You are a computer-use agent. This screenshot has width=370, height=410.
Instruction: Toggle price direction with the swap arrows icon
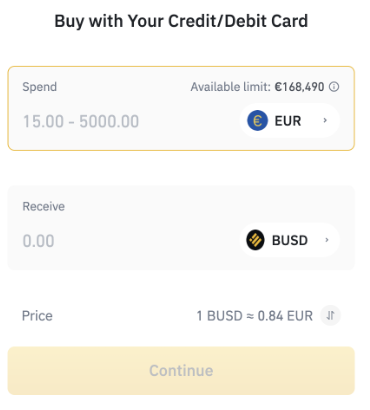[330, 315]
